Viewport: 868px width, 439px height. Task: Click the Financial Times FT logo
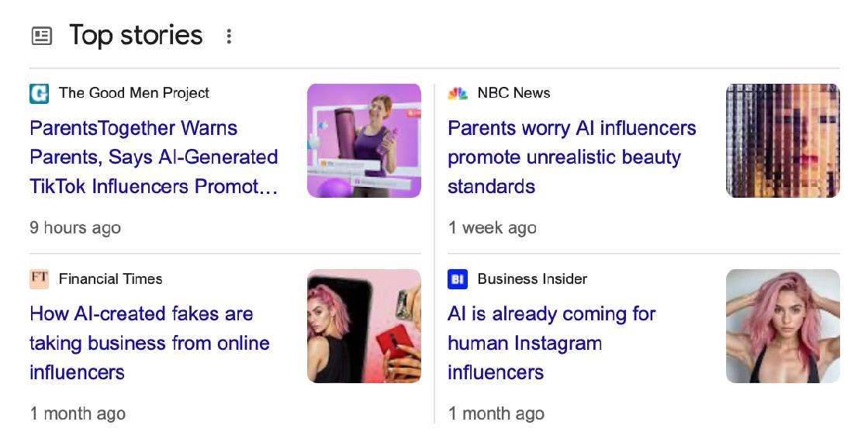point(39,278)
